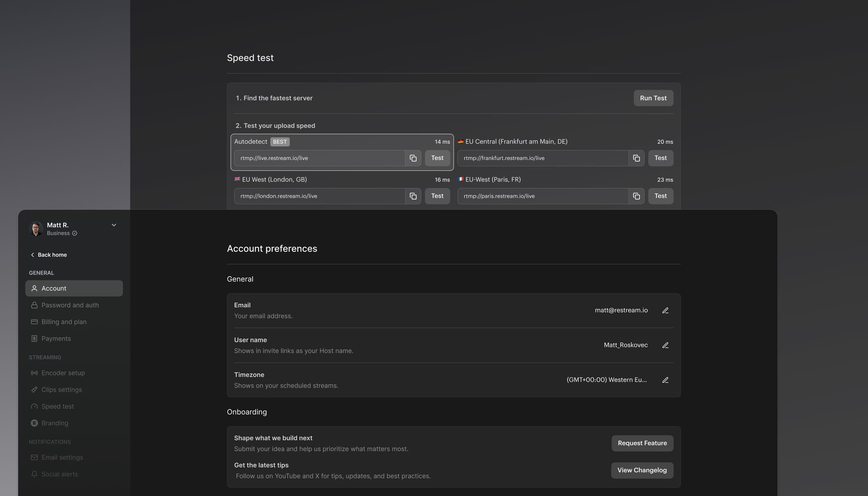Copy the London server URL

click(413, 196)
